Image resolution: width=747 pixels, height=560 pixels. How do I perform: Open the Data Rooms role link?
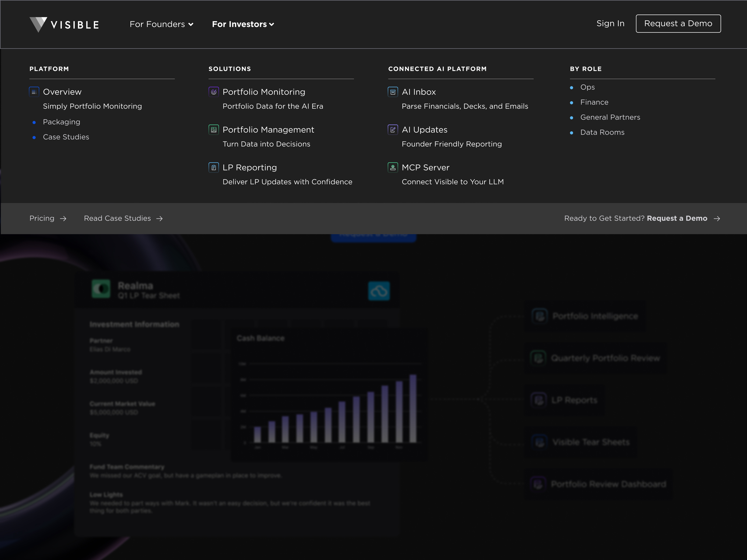pyautogui.click(x=603, y=132)
